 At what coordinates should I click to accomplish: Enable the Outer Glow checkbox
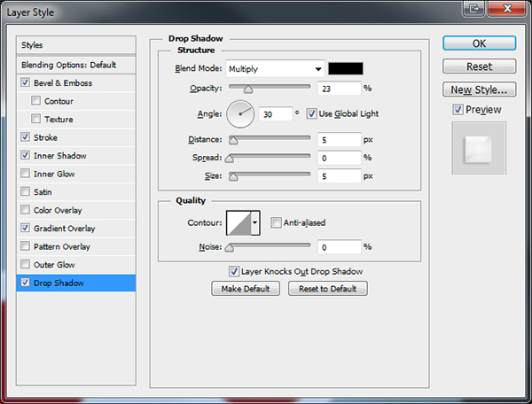(25, 264)
